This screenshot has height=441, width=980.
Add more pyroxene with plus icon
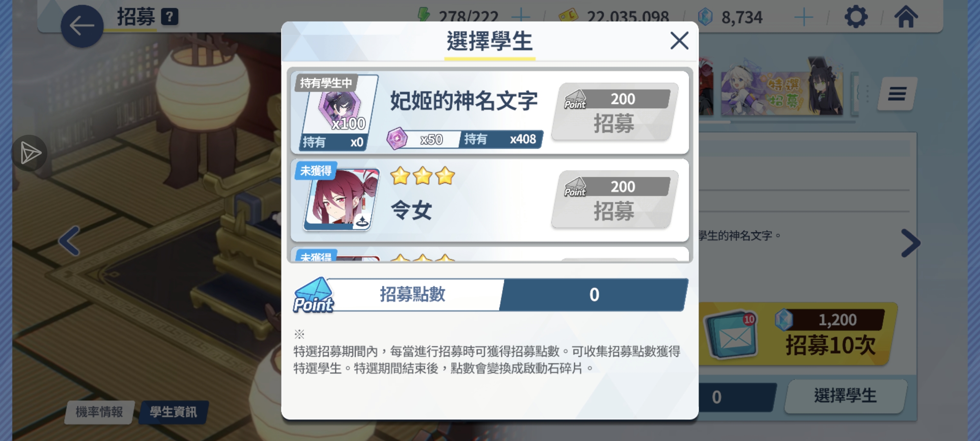coord(804,18)
